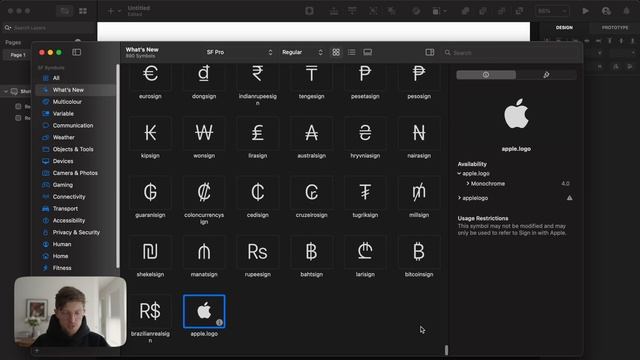Select the bahtsign symbol

pos(311,252)
